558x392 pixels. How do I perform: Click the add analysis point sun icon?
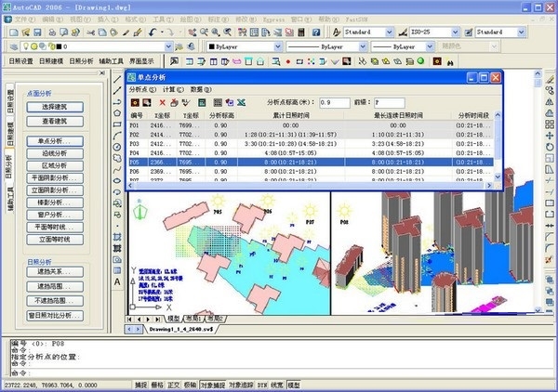[x=135, y=103]
